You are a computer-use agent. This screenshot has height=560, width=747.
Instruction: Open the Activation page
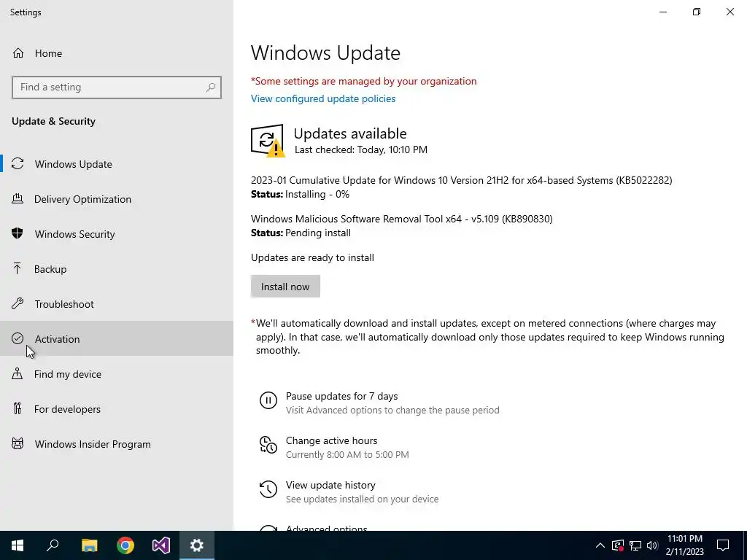pyautogui.click(x=117, y=338)
